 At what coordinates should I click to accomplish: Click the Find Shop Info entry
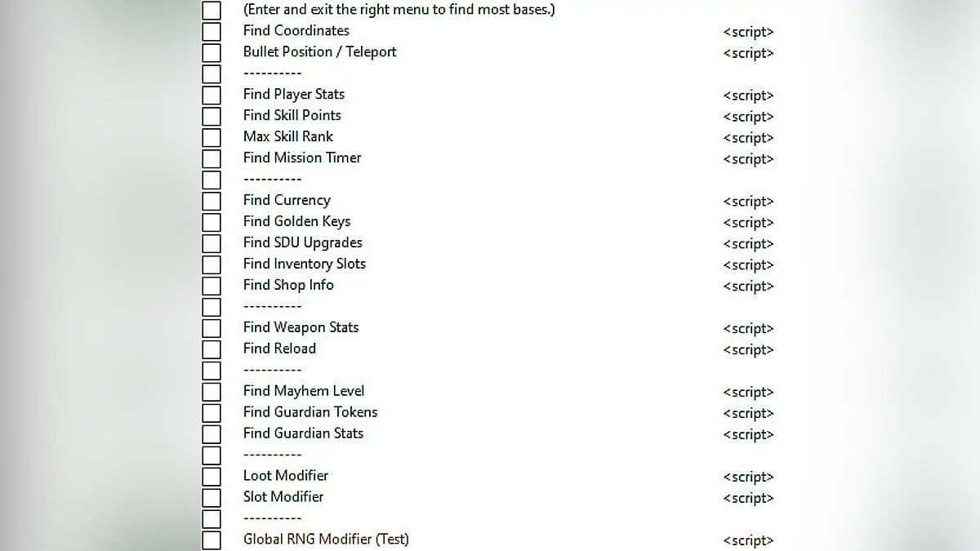pyautogui.click(x=288, y=285)
